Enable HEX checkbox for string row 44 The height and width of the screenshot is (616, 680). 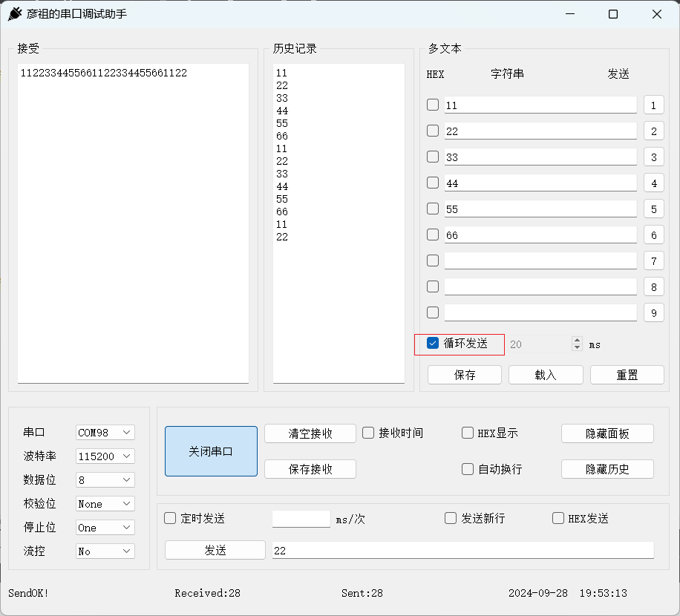tap(433, 183)
